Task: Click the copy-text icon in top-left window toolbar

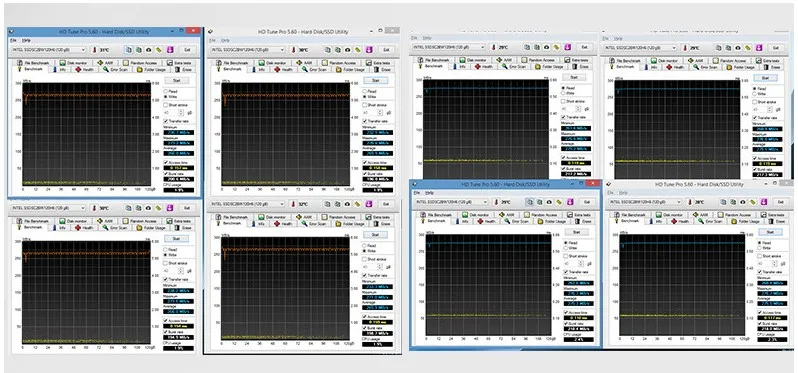Action: point(128,50)
